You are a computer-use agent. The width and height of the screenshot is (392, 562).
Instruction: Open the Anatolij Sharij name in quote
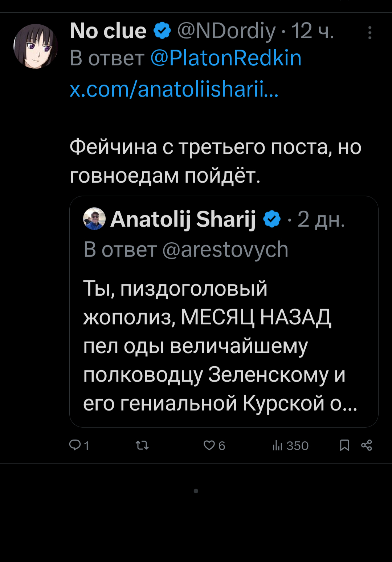coord(183,219)
